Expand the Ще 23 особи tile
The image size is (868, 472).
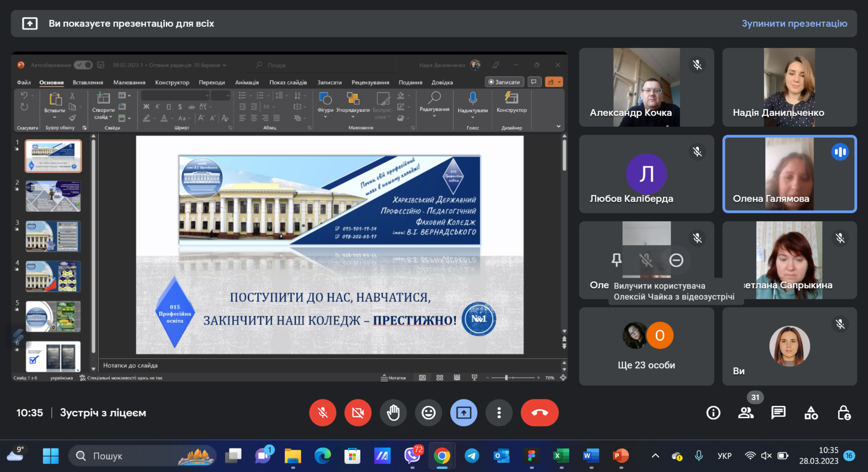point(646,346)
